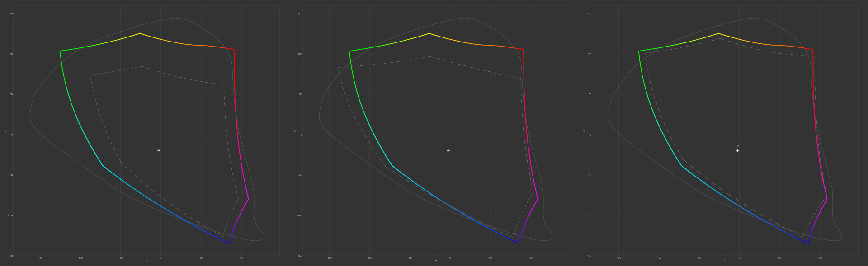Click dashed gamut's top peak in left plot
868x266 pixels.
(x=141, y=66)
